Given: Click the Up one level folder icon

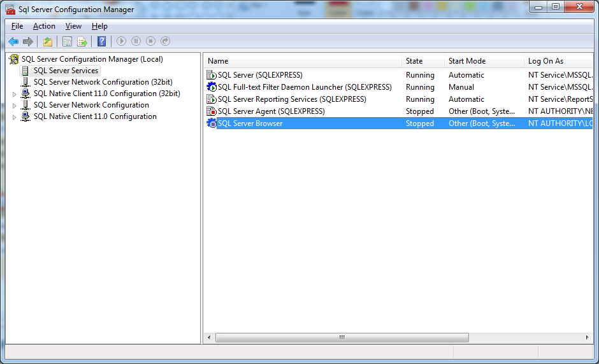Looking at the screenshot, I should (x=48, y=41).
